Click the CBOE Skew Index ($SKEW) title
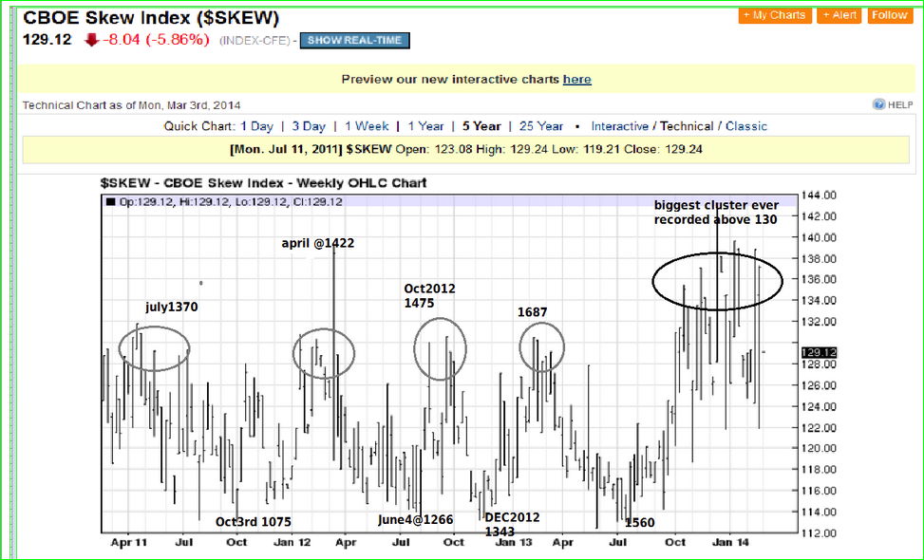The width and height of the screenshot is (924, 560). (151, 18)
